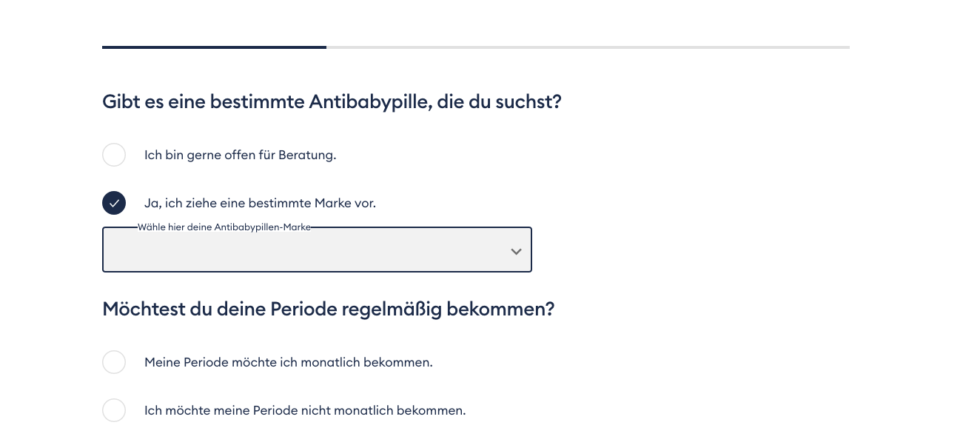This screenshot has width=980, height=448.
Task: Toggle the 'Ja, ich ziehe eine bestimmte Marke vor' radio
Action: (114, 203)
